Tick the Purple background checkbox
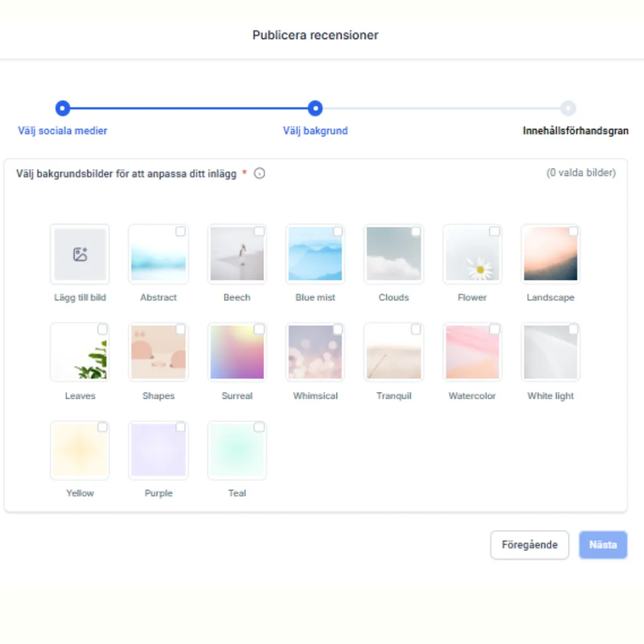Screen dimensions: 644x644 (180, 428)
